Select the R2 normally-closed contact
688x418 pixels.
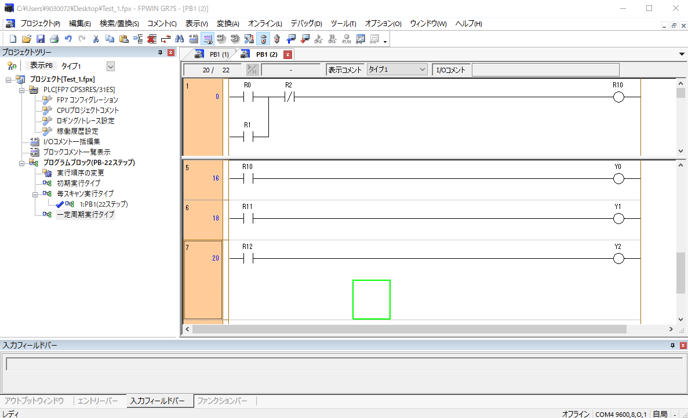[289, 97]
